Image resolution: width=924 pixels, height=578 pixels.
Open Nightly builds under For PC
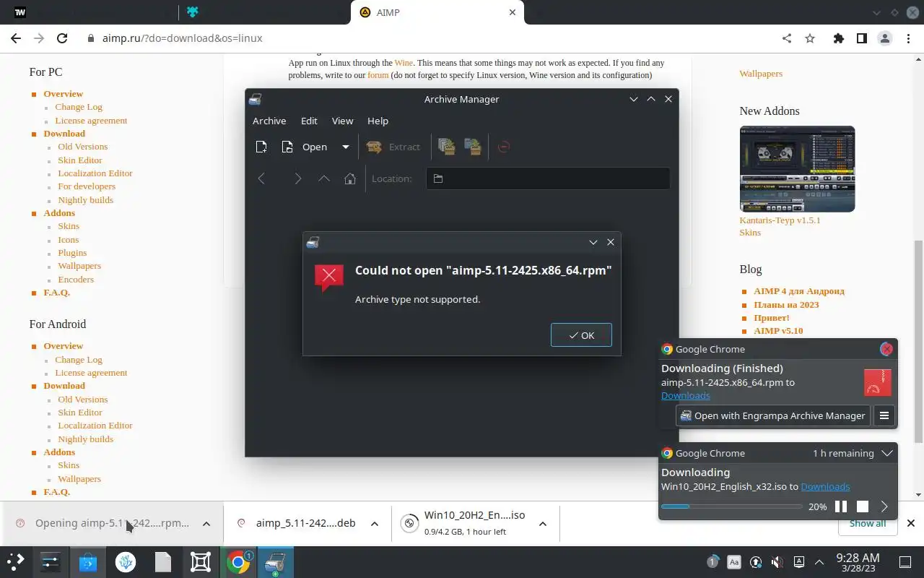click(x=85, y=199)
